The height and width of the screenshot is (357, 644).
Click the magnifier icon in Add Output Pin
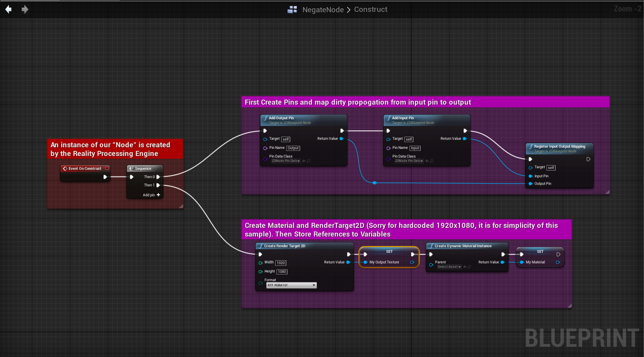309,161
